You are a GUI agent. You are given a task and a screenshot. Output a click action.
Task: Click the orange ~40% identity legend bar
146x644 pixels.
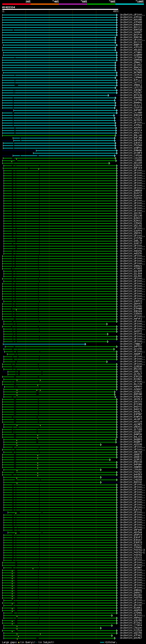45,4
